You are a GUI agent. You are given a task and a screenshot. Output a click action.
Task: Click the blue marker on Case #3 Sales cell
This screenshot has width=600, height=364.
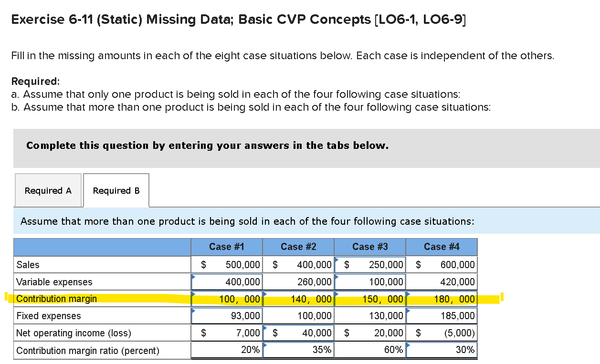(x=336, y=259)
